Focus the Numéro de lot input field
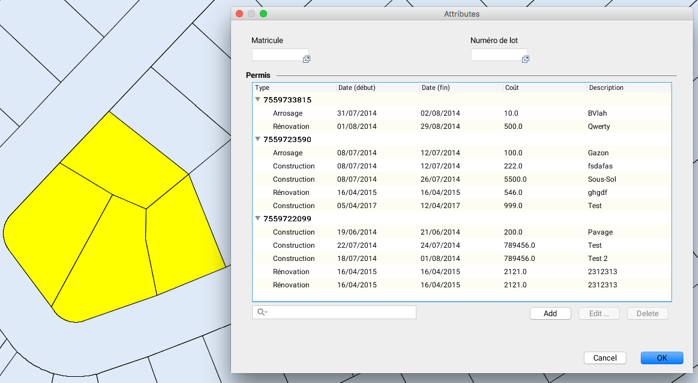This screenshot has width=698, height=383. (x=496, y=55)
